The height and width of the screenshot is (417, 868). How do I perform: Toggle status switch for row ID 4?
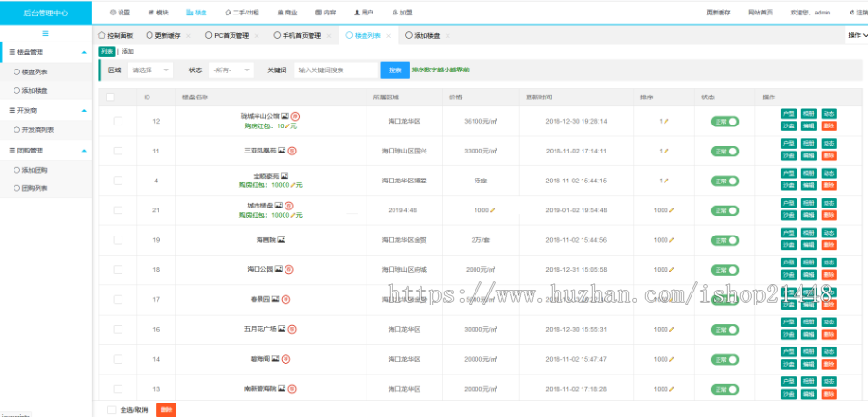pyautogui.click(x=724, y=181)
